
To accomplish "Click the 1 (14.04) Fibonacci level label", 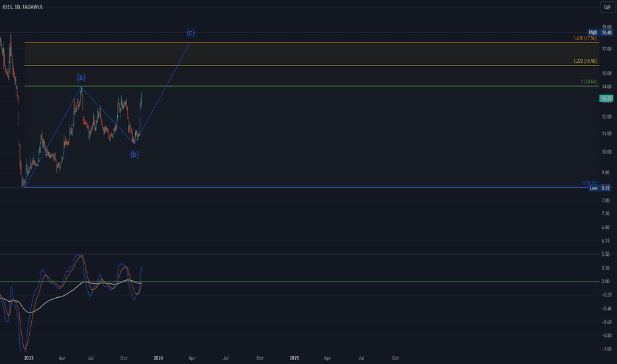I will point(589,81).
